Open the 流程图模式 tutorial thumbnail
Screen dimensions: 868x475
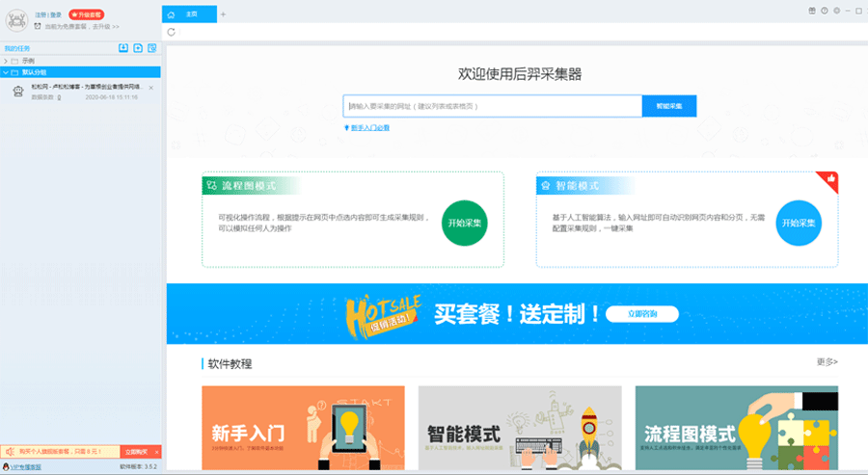pyautogui.click(x=737, y=428)
